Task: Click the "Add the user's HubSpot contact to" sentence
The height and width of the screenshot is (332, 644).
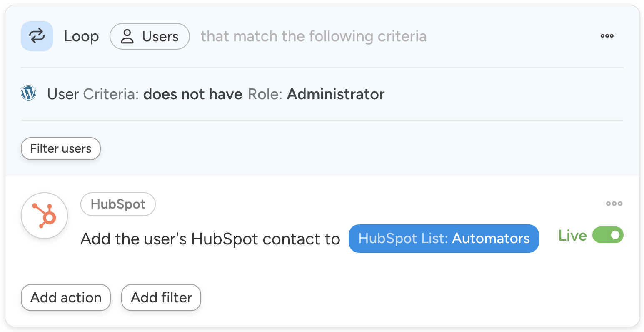Action: [x=210, y=239]
